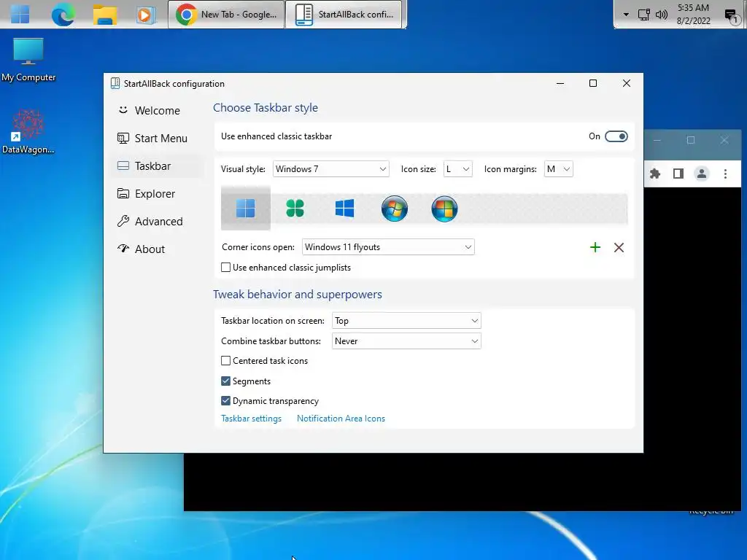This screenshot has width=747, height=560.
Task: Open Notification Area Icons link
Action: tap(341, 419)
